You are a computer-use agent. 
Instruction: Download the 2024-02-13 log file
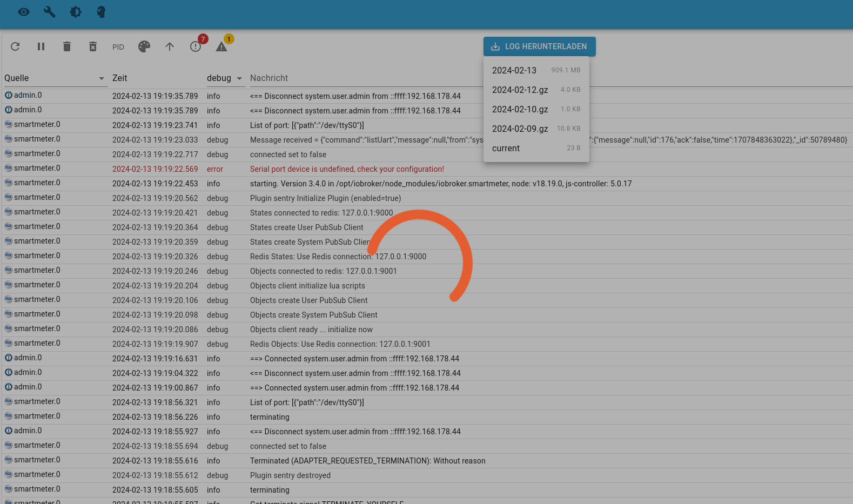(536, 70)
